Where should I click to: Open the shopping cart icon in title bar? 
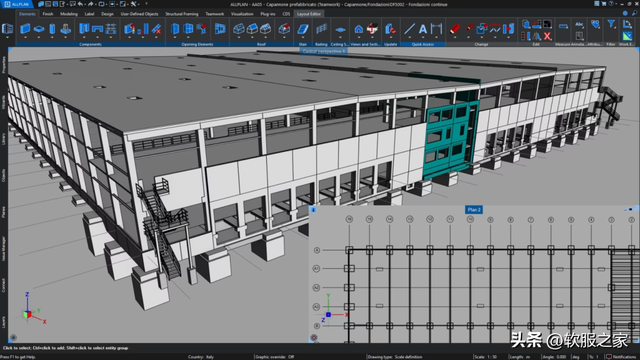tap(604, 4)
